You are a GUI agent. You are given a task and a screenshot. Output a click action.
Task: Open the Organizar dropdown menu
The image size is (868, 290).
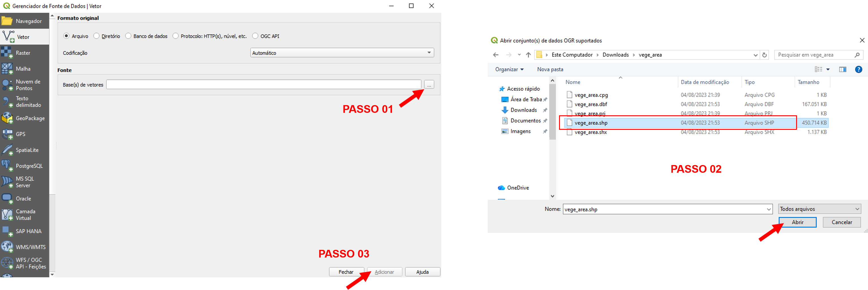pos(509,69)
